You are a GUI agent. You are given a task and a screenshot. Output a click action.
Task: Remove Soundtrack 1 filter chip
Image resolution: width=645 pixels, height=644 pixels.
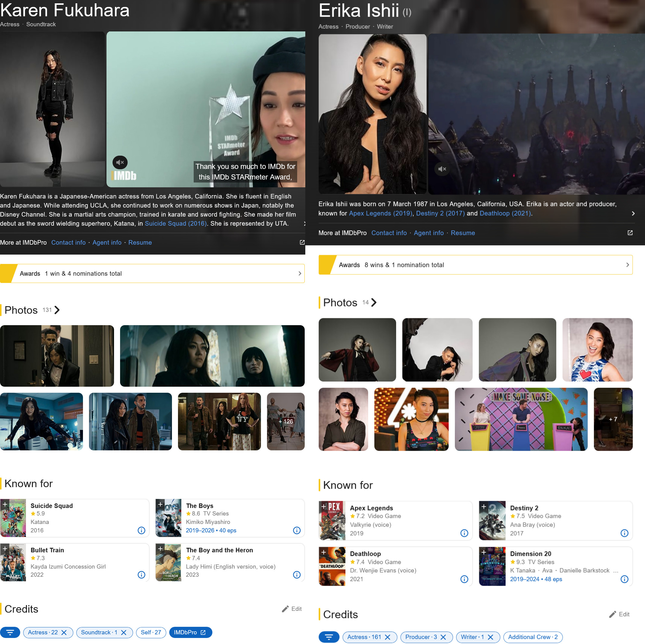click(123, 632)
